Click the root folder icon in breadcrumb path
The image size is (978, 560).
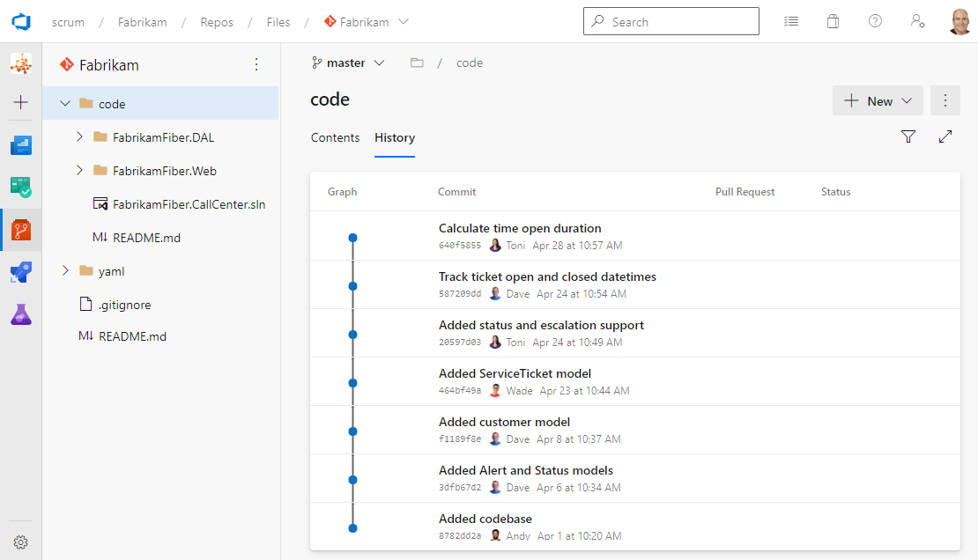tap(417, 63)
